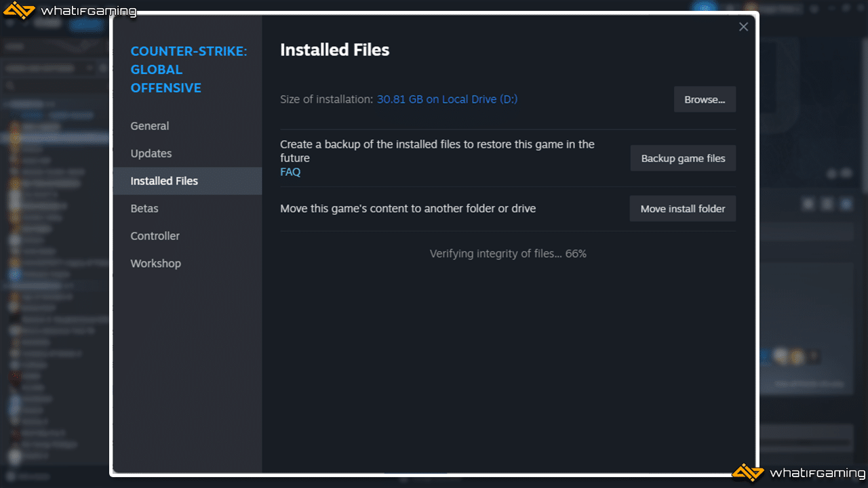Click the Counter-Strike: Global Offensive title
The width and height of the screenshot is (868, 488).
click(189, 69)
